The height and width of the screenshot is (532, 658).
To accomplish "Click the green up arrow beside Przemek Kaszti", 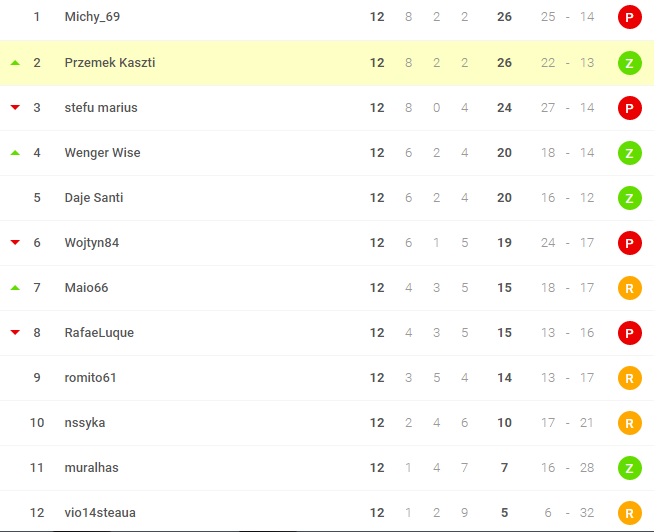I will coord(15,63).
